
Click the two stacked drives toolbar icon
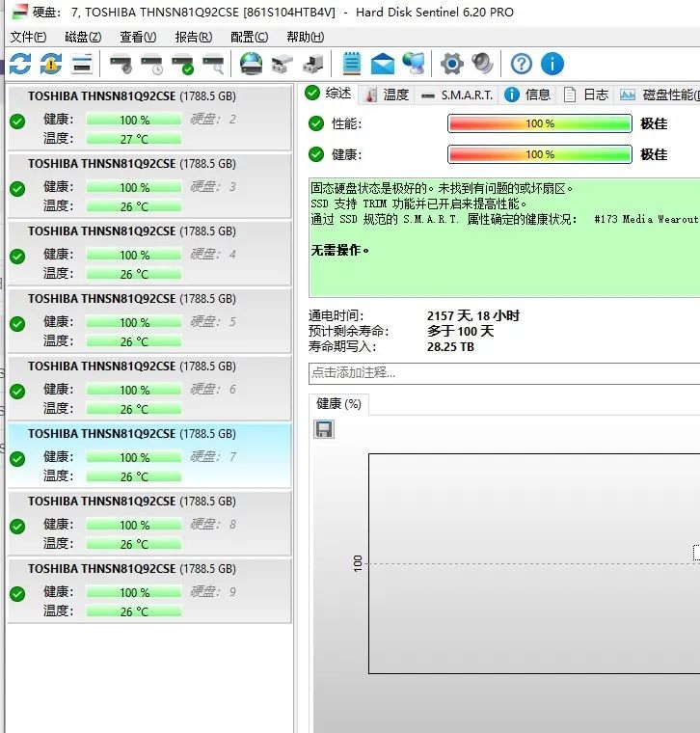tap(282, 64)
